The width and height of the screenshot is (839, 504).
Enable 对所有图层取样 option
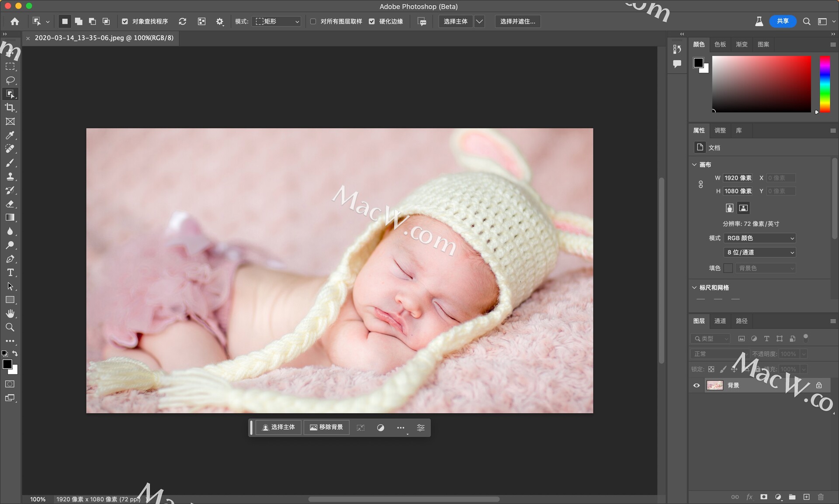coord(313,21)
